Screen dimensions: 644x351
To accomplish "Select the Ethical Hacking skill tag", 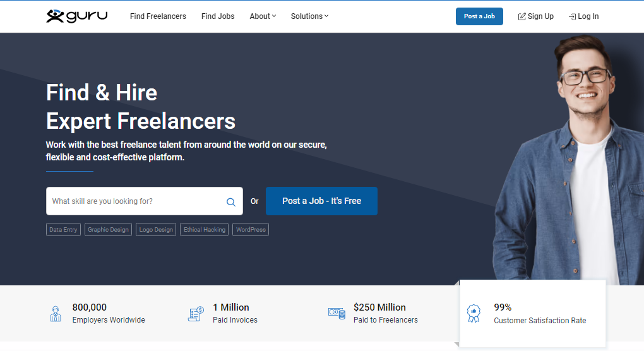I will click(x=204, y=230).
